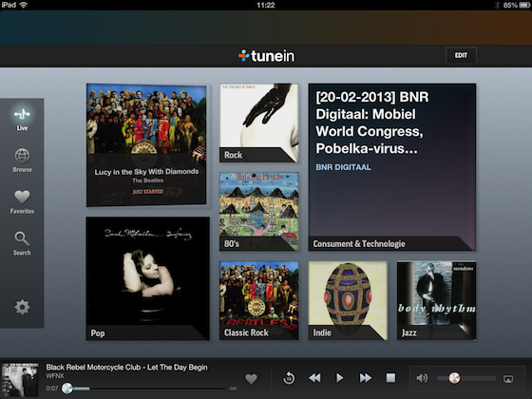Click the WFNX station name
The width and height of the screenshot is (532, 399).
coord(55,376)
